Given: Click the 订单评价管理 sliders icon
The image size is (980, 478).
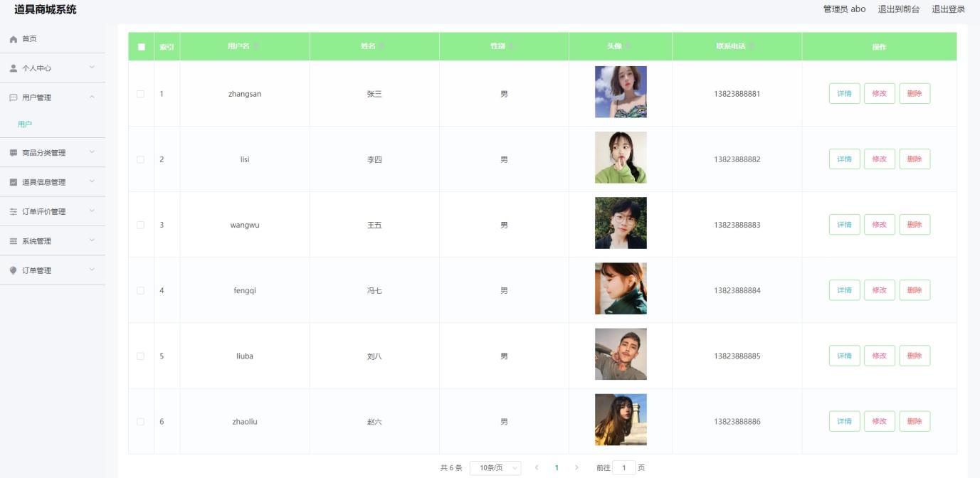Looking at the screenshot, I should pos(13,212).
